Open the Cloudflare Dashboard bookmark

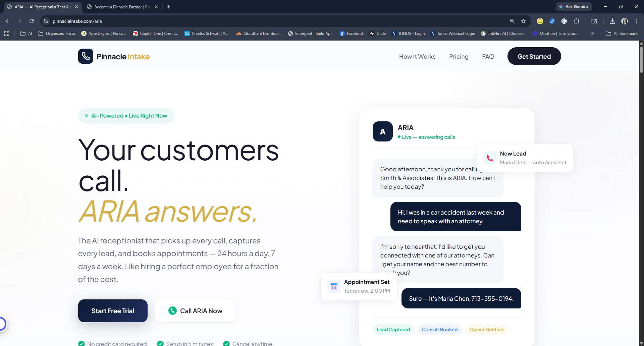pyautogui.click(x=259, y=34)
